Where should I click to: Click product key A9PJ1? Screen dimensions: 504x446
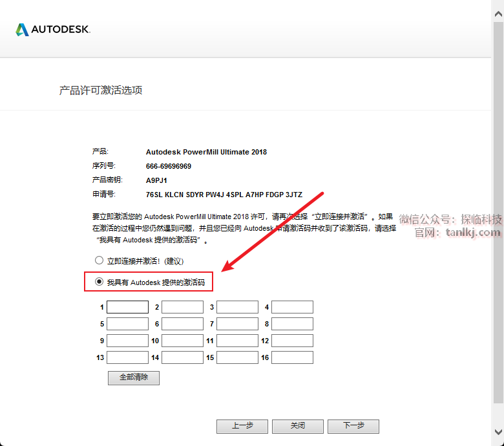pyautogui.click(x=156, y=180)
